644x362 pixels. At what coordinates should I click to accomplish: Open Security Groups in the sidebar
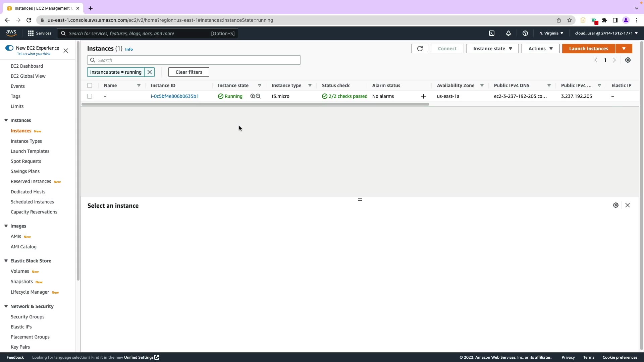tap(28, 317)
